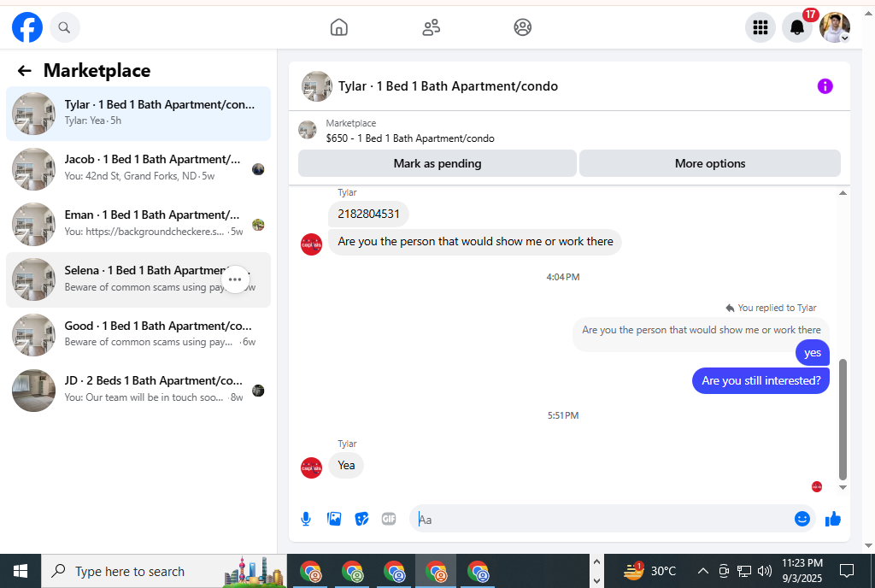Click the chat scrollbar down arrow
This screenshot has height=588, width=875.
[x=843, y=487]
